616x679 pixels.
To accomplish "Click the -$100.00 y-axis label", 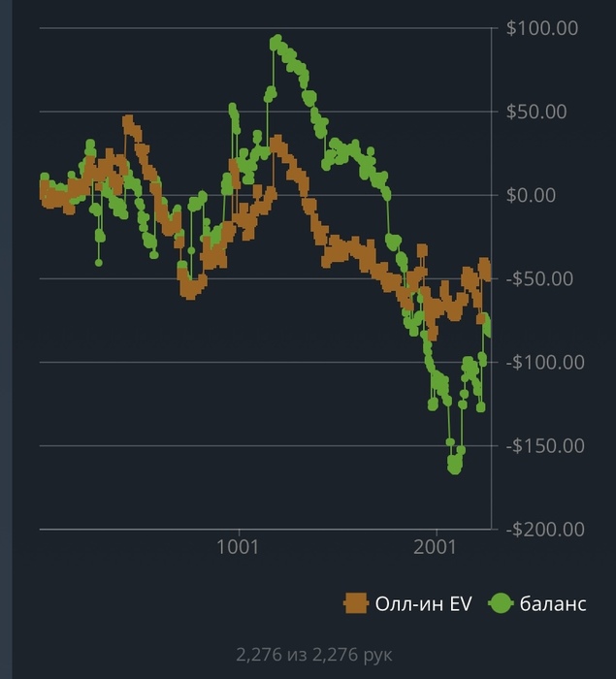I will [545, 362].
